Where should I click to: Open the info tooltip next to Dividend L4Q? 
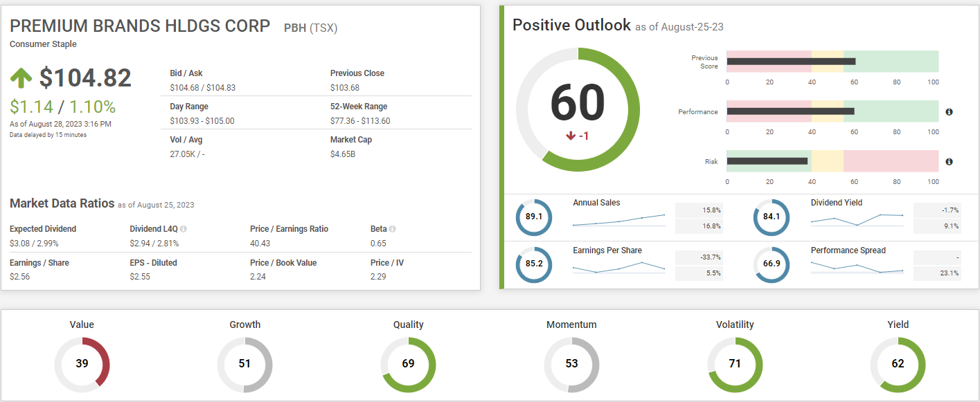tap(184, 229)
